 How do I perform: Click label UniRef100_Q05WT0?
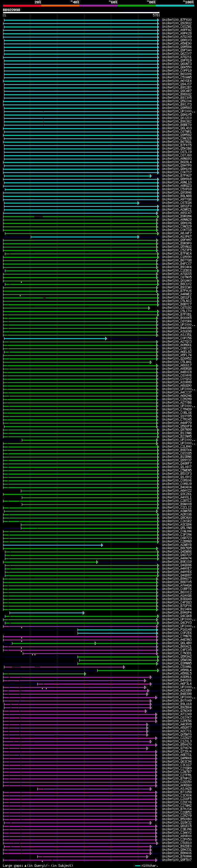tap(176, 735)
